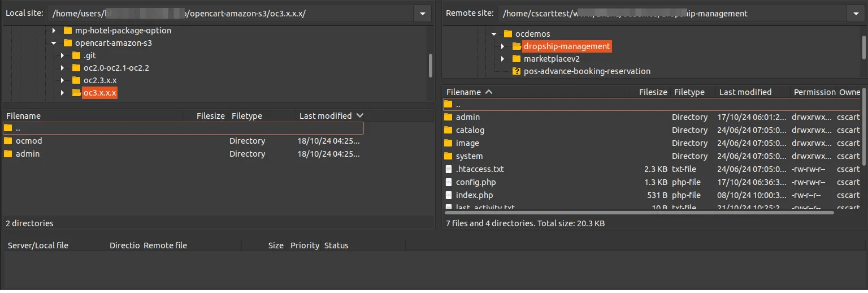
Task: Expand the marketplacev2 remote folder
Action: click(502, 59)
